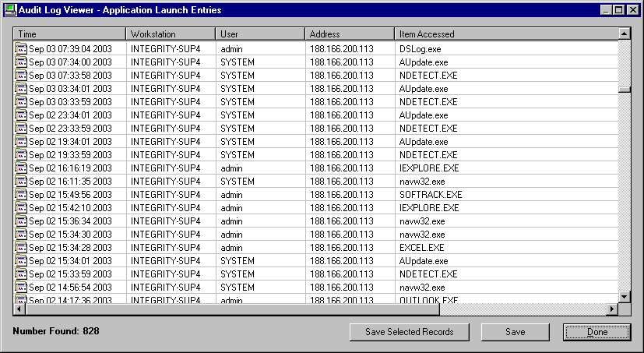Click the icon for Sep 03 07:34:00 entry

(21, 62)
